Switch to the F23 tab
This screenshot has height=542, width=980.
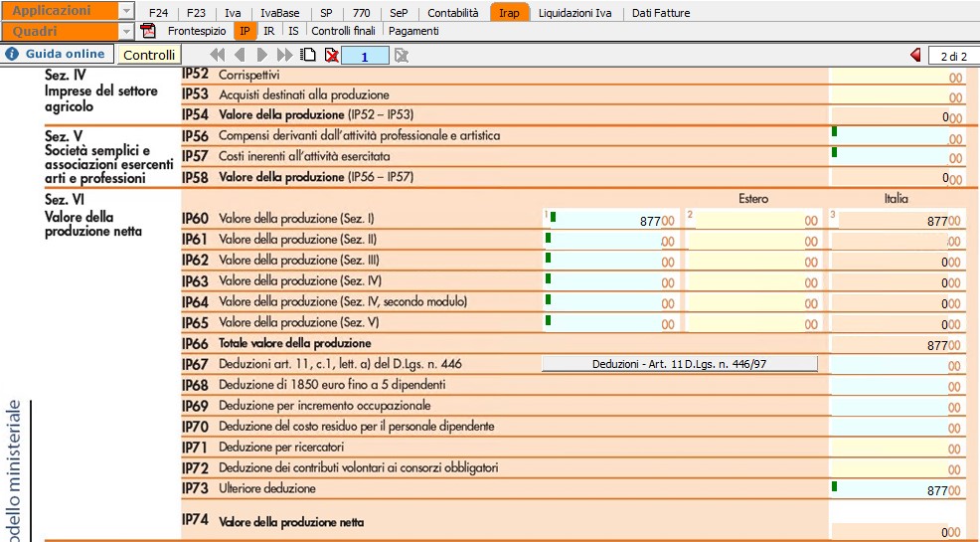(x=196, y=13)
